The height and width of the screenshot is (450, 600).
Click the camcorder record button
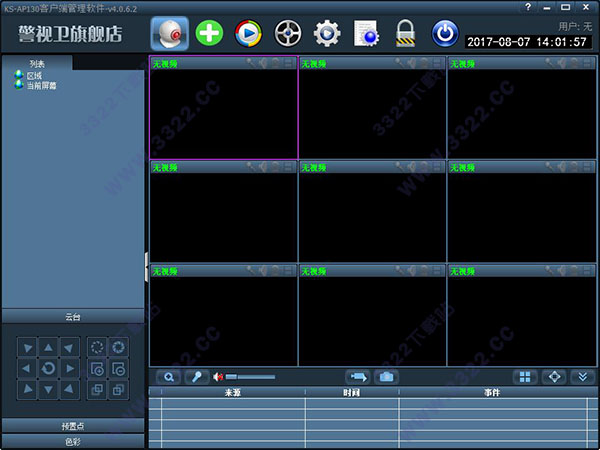pos(358,377)
